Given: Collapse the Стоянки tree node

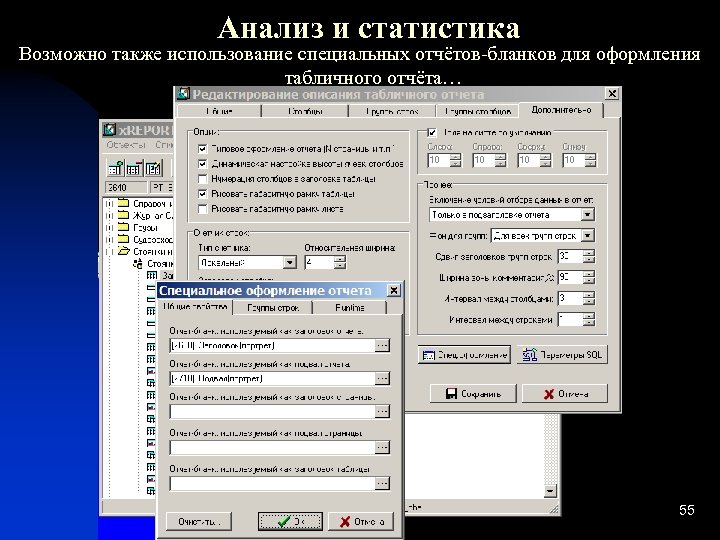Looking at the screenshot, I should [x=109, y=251].
